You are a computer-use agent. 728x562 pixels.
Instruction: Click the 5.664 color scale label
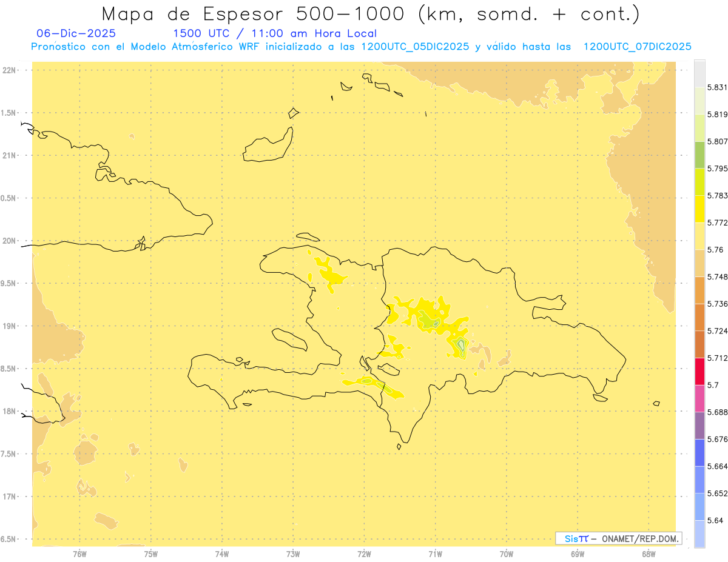(717, 466)
